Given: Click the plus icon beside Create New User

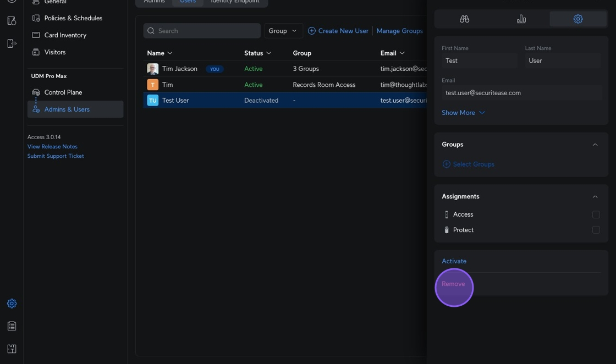Looking at the screenshot, I should coord(312,31).
